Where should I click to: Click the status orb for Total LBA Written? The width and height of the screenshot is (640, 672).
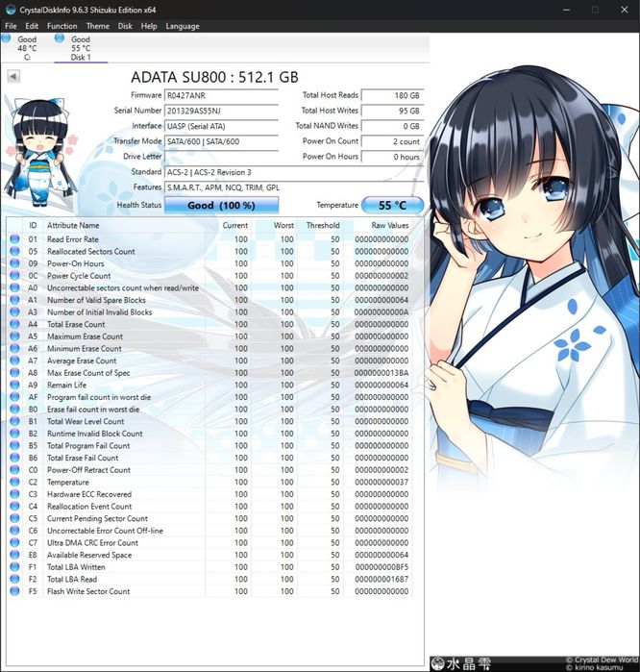[x=14, y=566]
